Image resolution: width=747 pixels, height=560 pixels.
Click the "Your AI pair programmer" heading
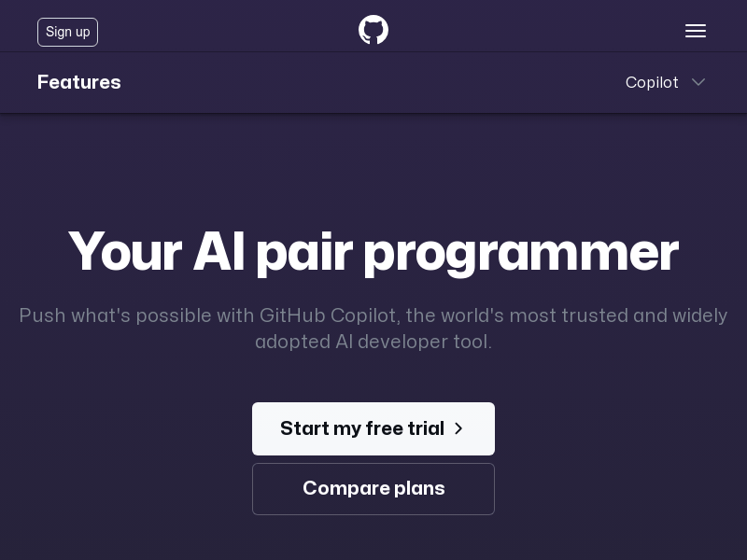373,252
